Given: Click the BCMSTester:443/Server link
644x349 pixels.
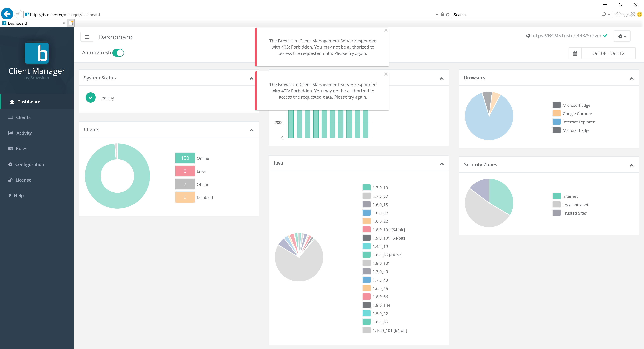Looking at the screenshot, I should pyautogui.click(x=566, y=36).
